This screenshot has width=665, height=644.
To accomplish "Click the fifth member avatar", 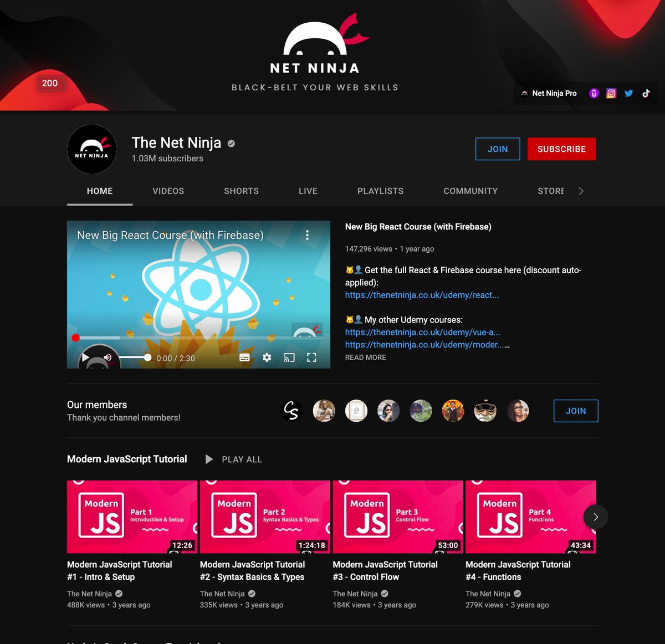I will pyautogui.click(x=421, y=411).
